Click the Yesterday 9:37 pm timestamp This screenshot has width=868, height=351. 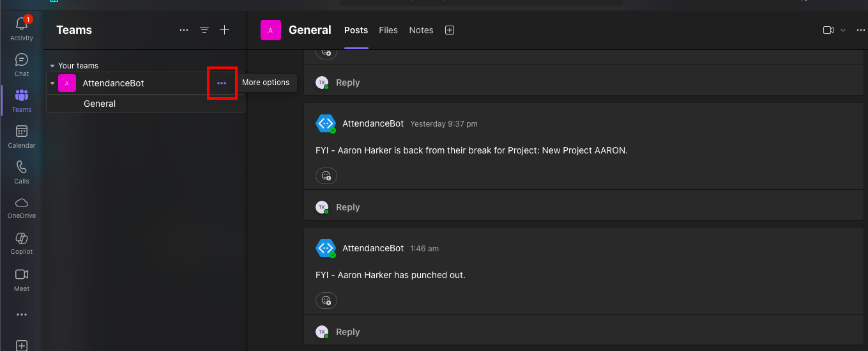click(444, 124)
